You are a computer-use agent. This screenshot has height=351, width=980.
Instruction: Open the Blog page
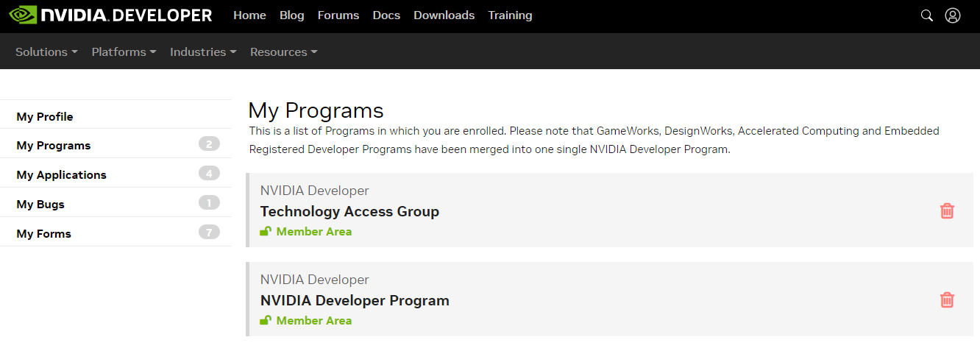pyautogui.click(x=292, y=15)
